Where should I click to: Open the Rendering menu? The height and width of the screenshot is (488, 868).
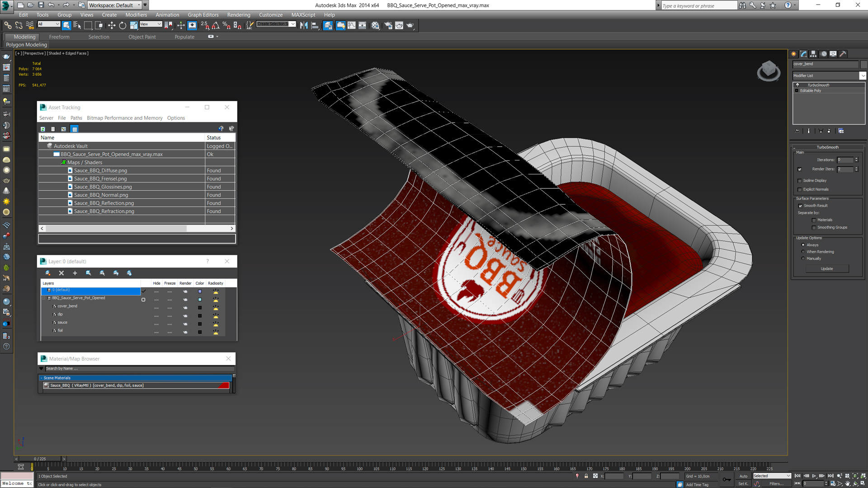pyautogui.click(x=239, y=15)
